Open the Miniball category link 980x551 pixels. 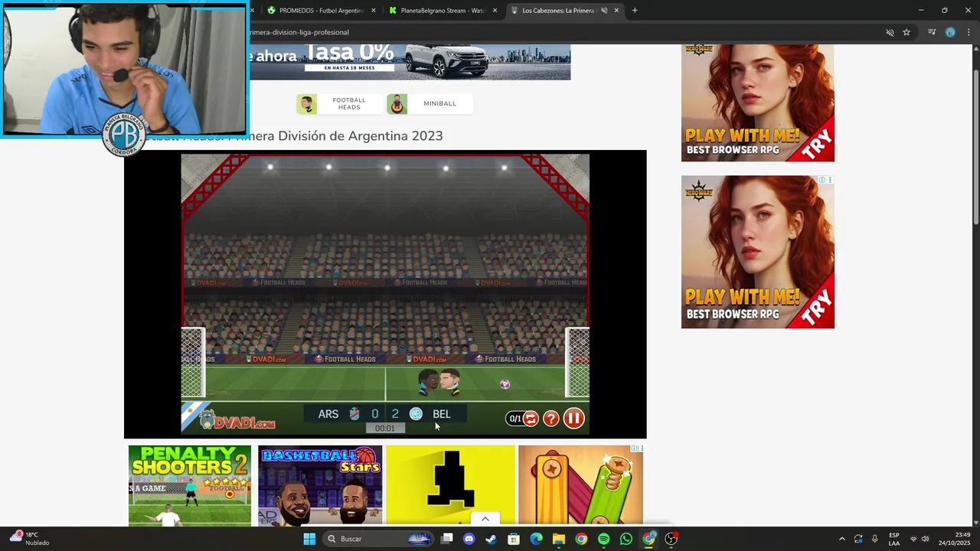click(x=439, y=103)
